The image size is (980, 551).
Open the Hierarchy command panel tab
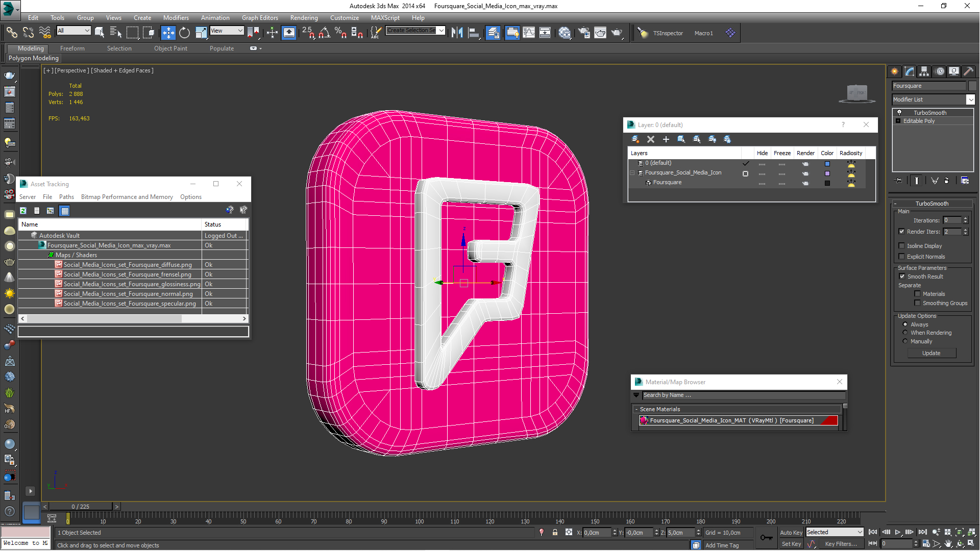point(924,71)
